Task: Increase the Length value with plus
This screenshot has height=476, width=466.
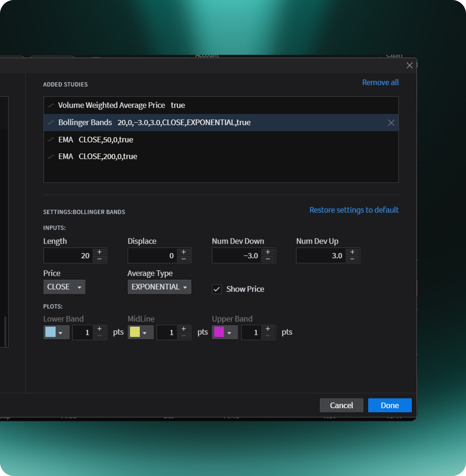Action: pos(99,252)
